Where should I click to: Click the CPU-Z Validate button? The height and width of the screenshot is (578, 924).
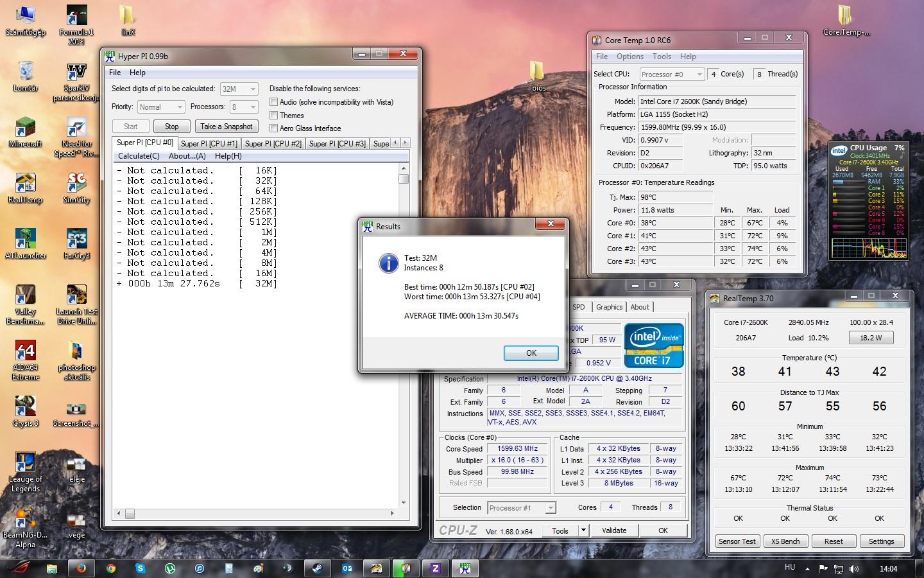(614, 530)
